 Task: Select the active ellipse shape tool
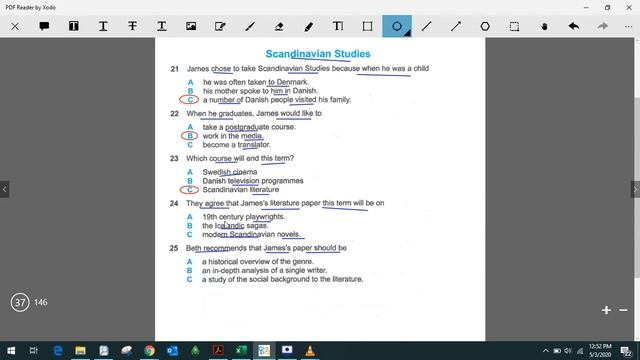[397, 26]
